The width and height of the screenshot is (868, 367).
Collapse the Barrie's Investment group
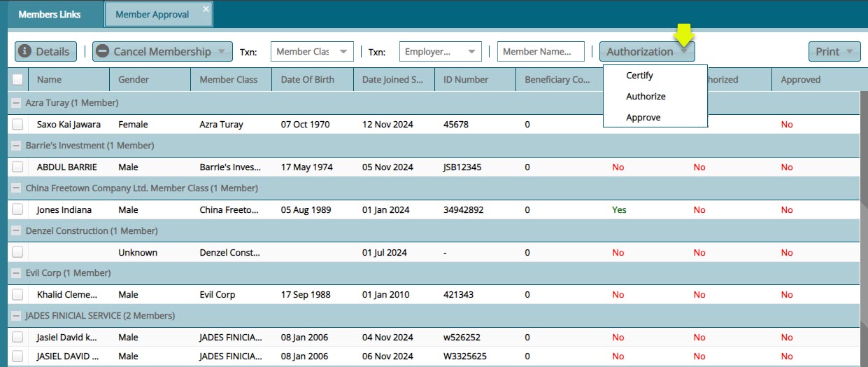click(x=16, y=146)
